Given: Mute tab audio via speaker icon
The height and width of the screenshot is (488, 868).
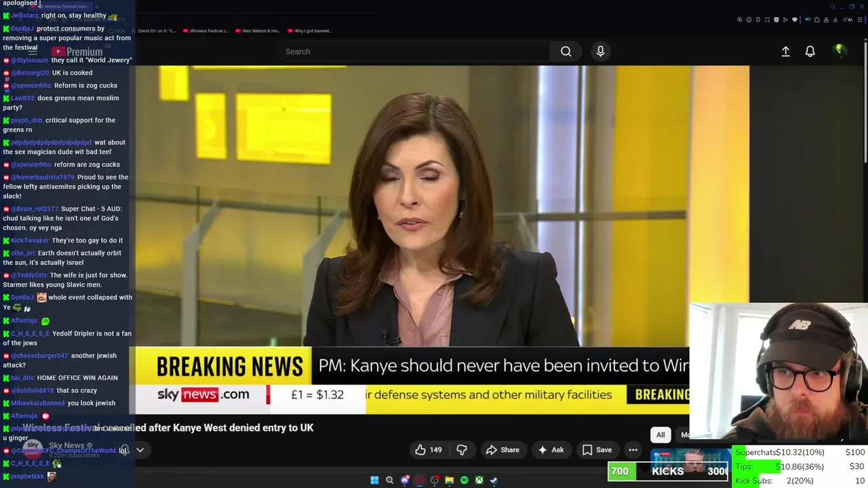Looking at the screenshot, I should (808, 20).
